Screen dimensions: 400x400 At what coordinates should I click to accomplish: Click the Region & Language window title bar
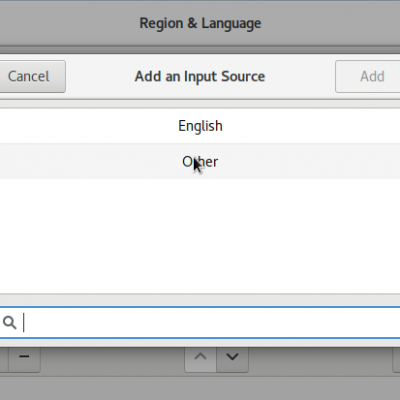point(200,23)
